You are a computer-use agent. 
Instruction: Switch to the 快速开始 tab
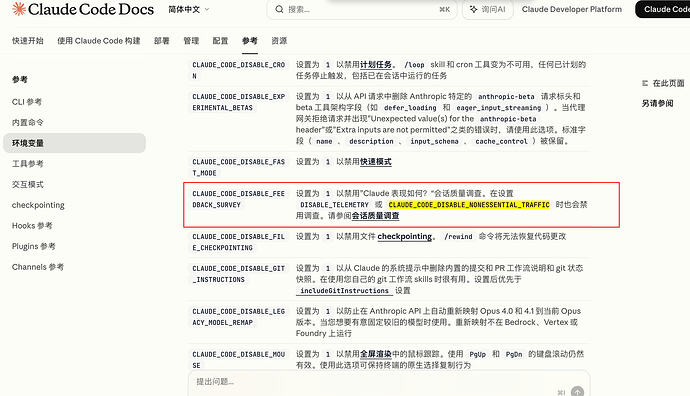pyautogui.click(x=28, y=41)
